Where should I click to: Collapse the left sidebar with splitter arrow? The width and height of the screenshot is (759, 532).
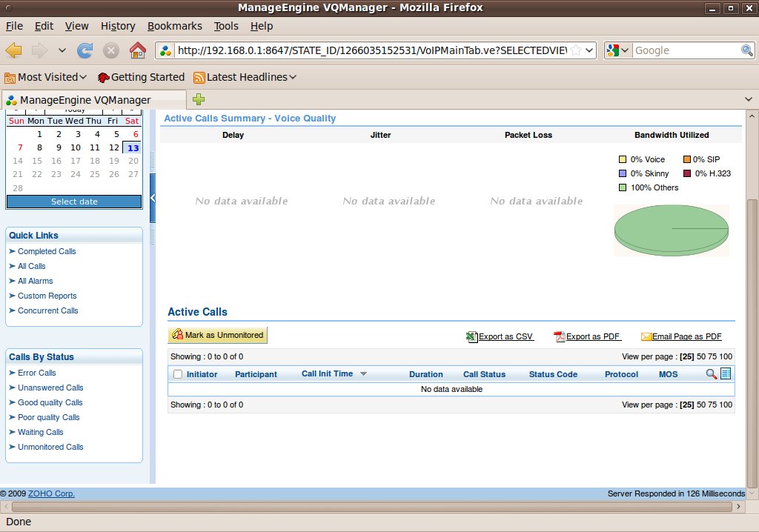[153, 198]
